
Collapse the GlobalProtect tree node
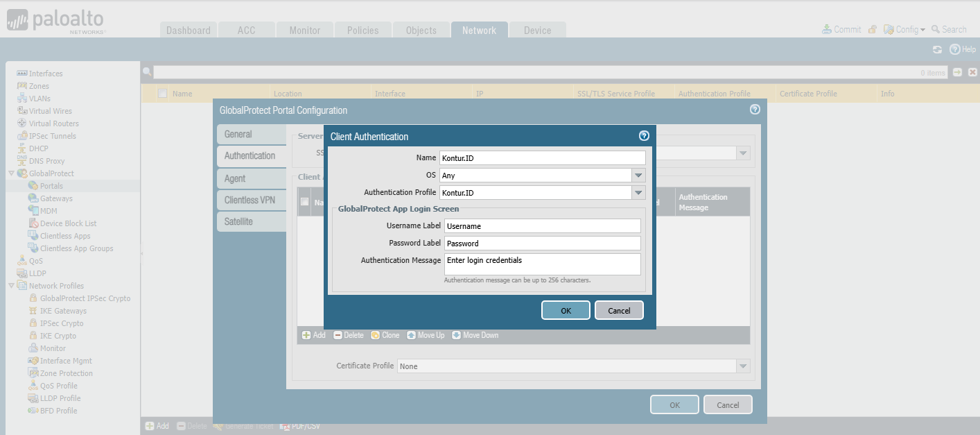click(x=11, y=173)
